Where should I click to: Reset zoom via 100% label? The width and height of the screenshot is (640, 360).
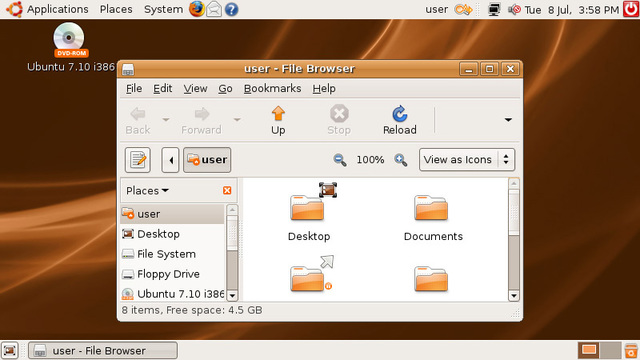tap(370, 160)
